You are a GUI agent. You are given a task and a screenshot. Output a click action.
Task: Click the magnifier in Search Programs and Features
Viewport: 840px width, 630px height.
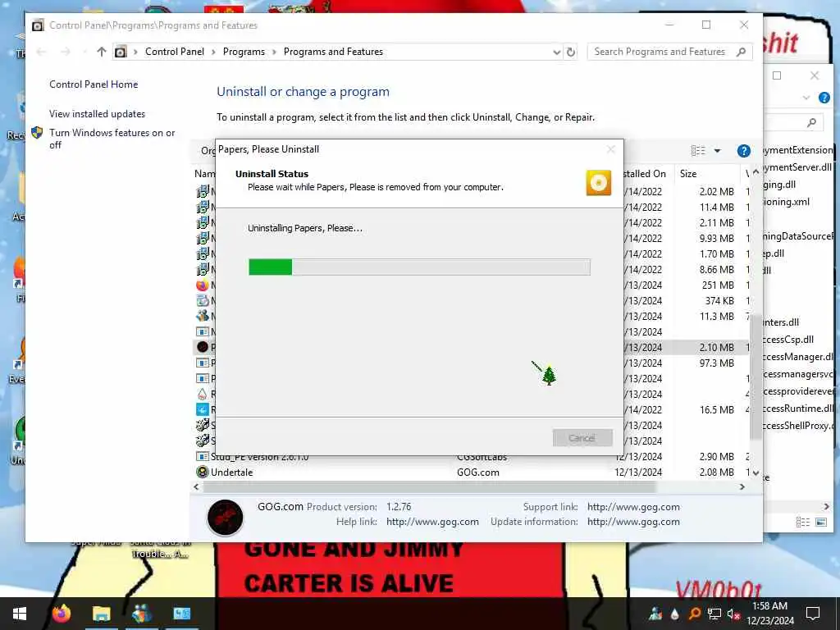pos(742,52)
